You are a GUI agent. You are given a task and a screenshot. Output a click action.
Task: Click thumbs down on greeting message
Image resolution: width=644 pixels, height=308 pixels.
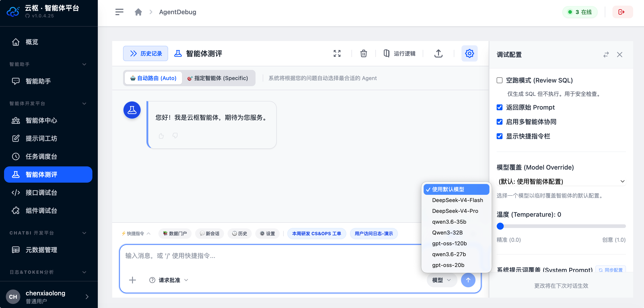(x=175, y=136)
